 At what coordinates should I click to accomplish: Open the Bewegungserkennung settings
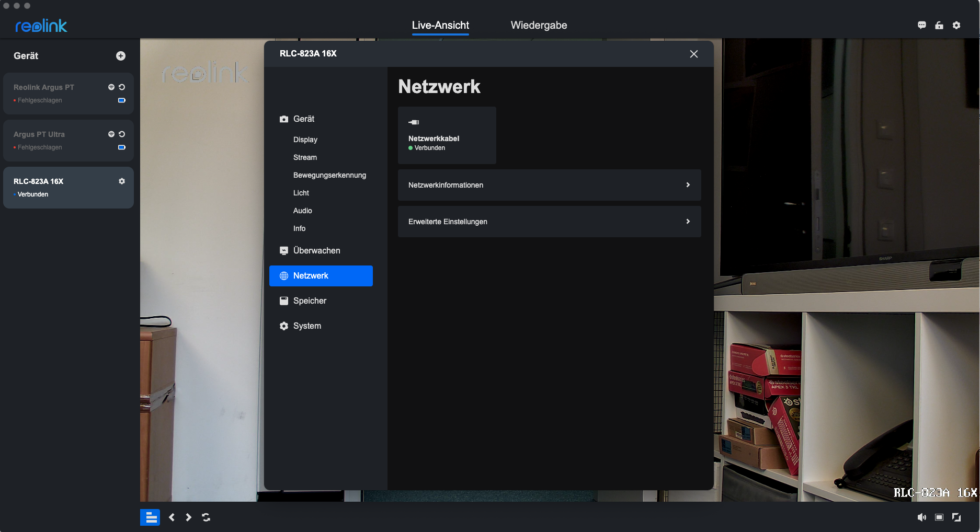pyautogui.click(x=329, y=175)
